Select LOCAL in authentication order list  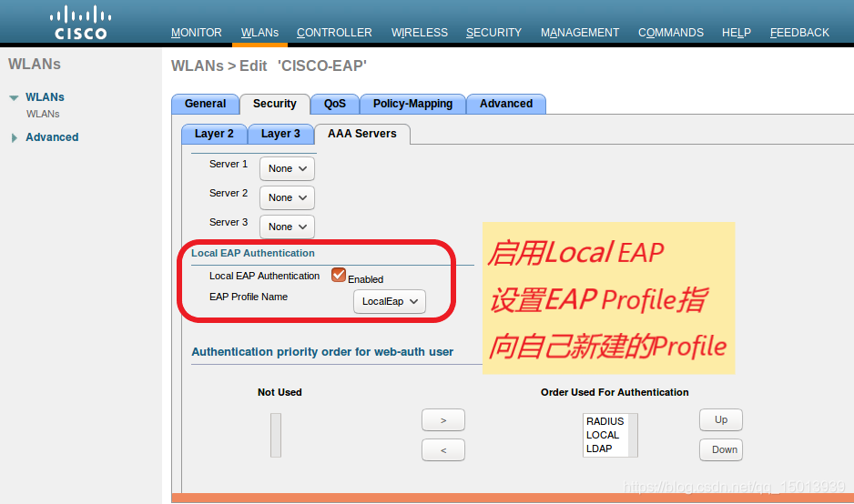[x=603, y=435]
